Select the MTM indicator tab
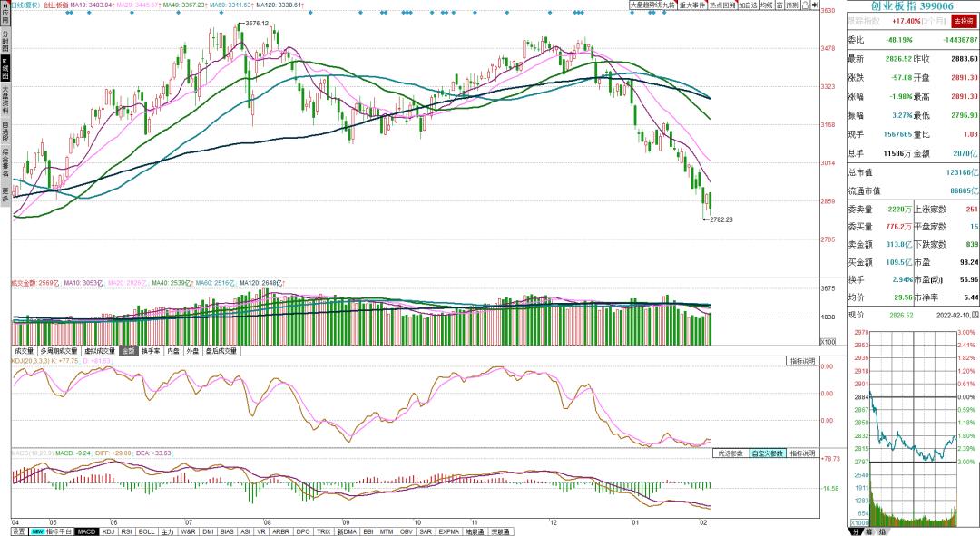This screenshot has width=980, height=536. 387,531
